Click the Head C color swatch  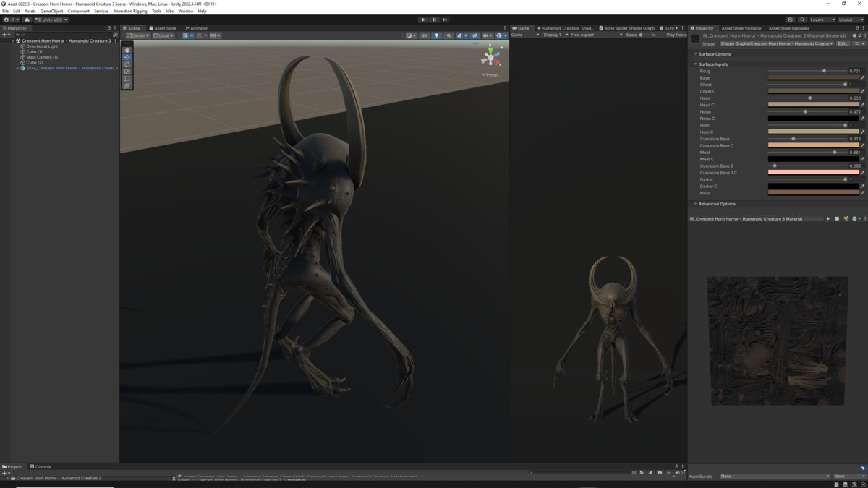tap(813, 105)
